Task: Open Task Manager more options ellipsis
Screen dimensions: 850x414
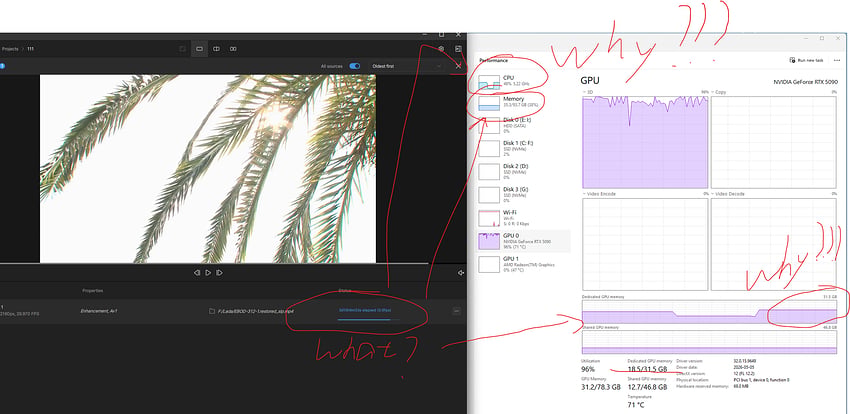Action: 837,60
